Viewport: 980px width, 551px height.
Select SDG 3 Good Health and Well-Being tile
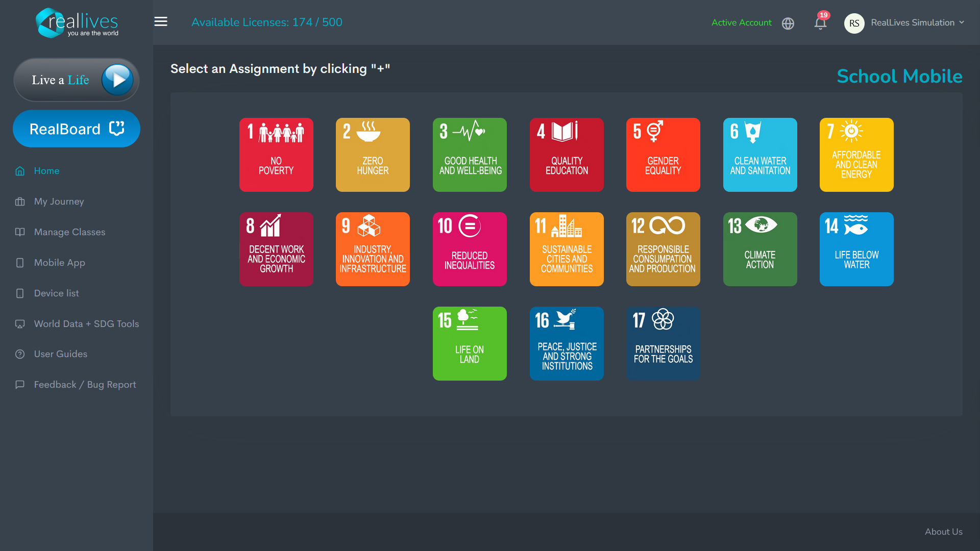(470, 155)
